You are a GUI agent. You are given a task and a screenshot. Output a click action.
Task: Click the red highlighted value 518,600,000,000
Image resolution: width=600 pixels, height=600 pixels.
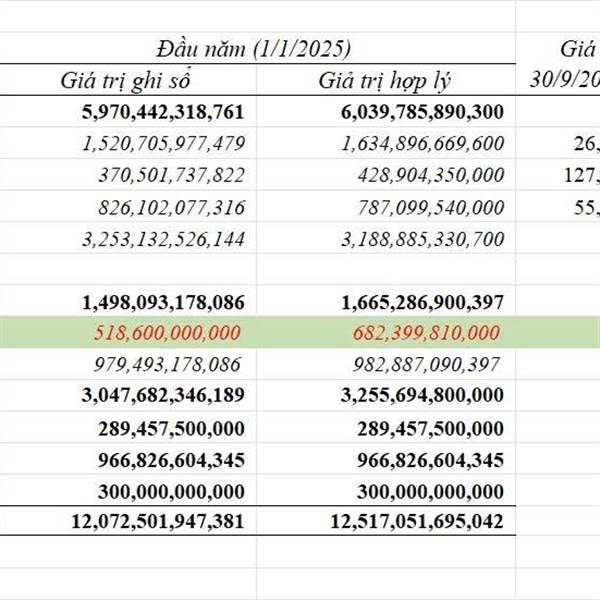pos(168,333)
